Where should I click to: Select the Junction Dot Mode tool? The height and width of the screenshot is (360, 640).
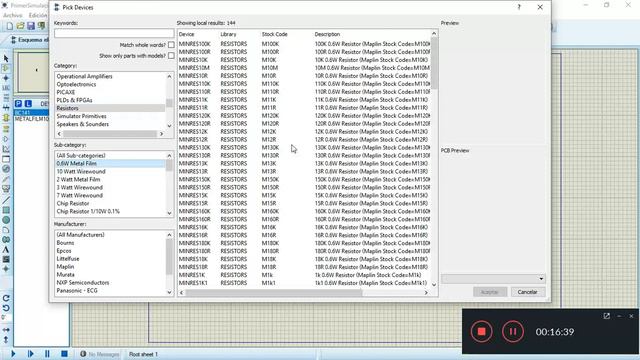point(6,78)
